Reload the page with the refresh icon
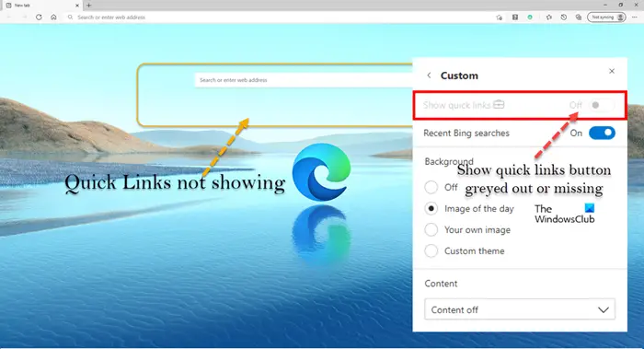This screenshot has height=349, width=644. pos(39,17)
